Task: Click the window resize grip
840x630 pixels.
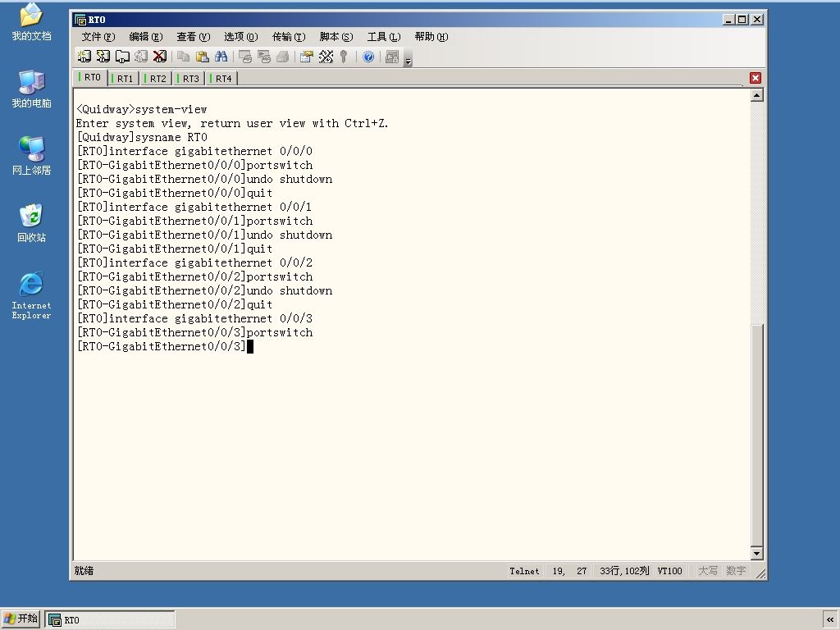Action: [x=760, y=573]
